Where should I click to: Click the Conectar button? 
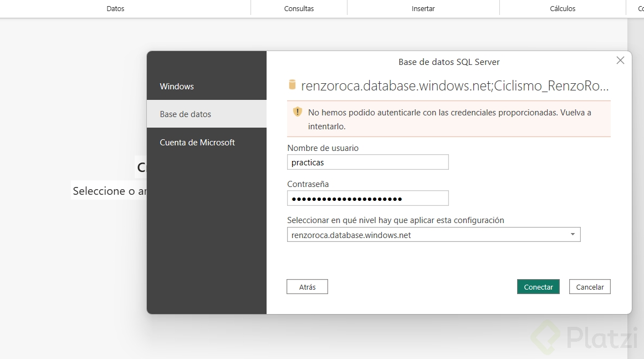click(538, 287)
